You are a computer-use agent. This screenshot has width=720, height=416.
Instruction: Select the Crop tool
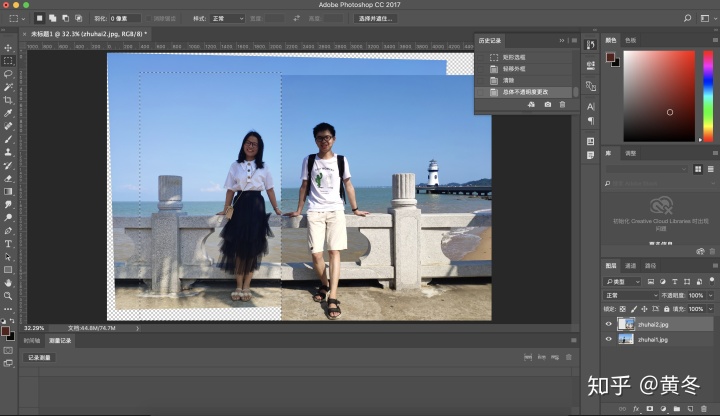[8, 100]
